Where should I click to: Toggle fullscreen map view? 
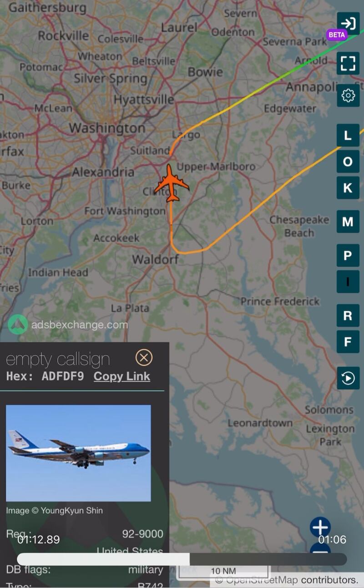pyautogui.click(x=348, y=63)
